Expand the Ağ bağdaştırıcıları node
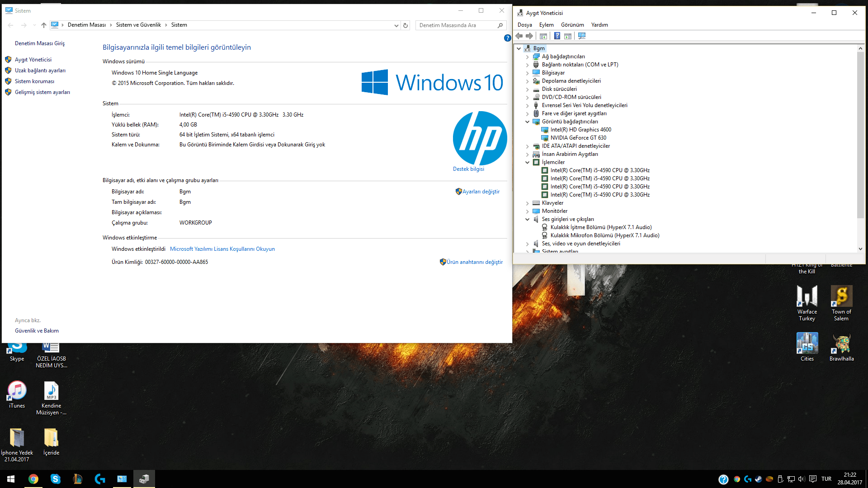The height and width of the screenshot is (488, 868). coord(527,57)
